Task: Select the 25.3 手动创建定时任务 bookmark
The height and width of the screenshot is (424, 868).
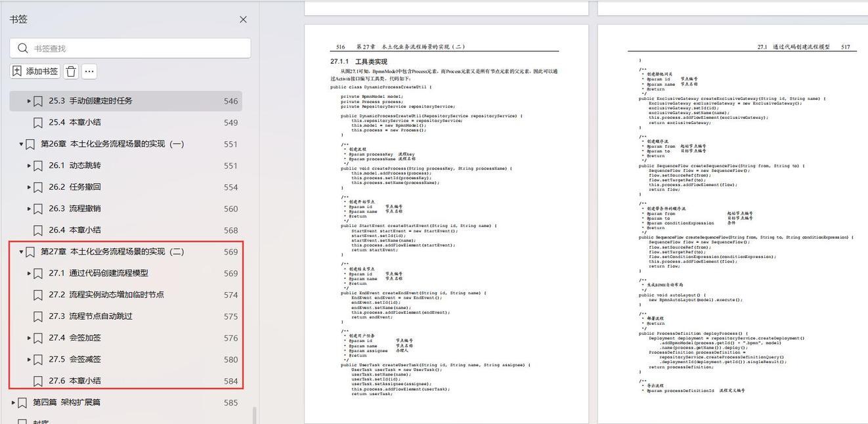Action: point(91,101)
